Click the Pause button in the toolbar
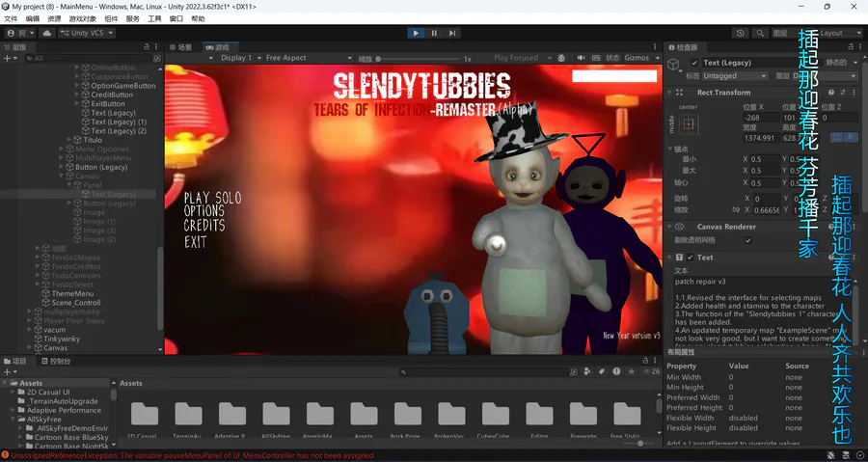The height and width of the screenshot is (462, 868). point(434,33)
